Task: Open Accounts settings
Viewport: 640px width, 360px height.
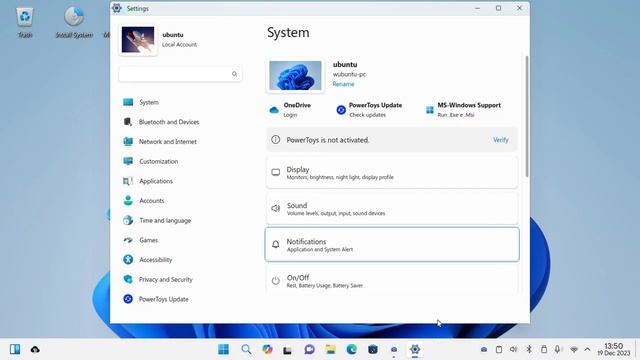Action: (143, 200)
